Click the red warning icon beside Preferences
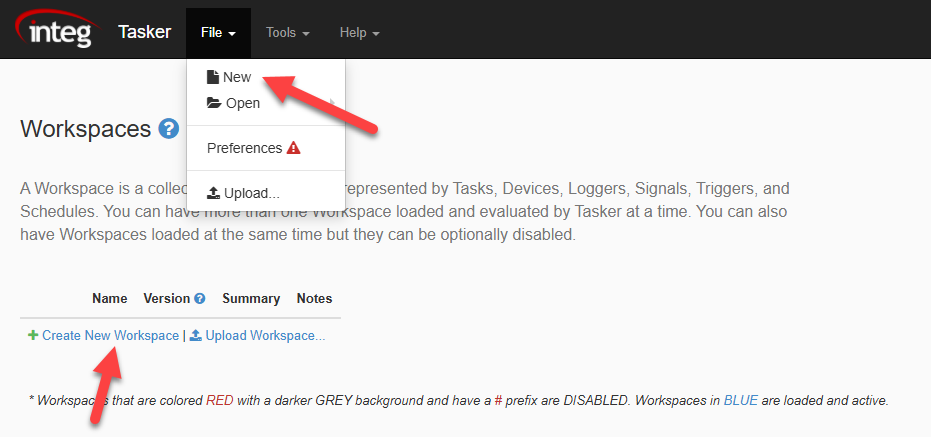931x437 pixels. click(293, 148)
